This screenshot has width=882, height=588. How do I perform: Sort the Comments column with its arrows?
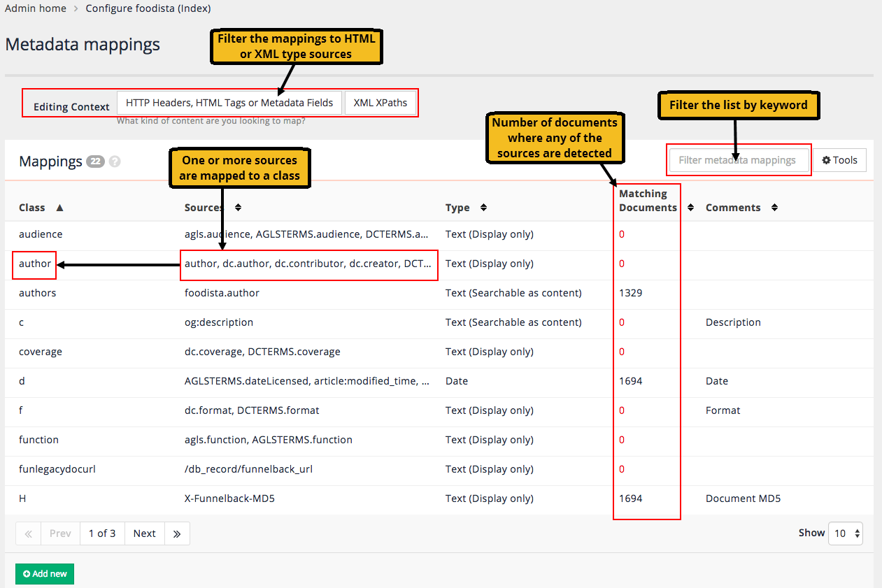[x=774, y=207]
